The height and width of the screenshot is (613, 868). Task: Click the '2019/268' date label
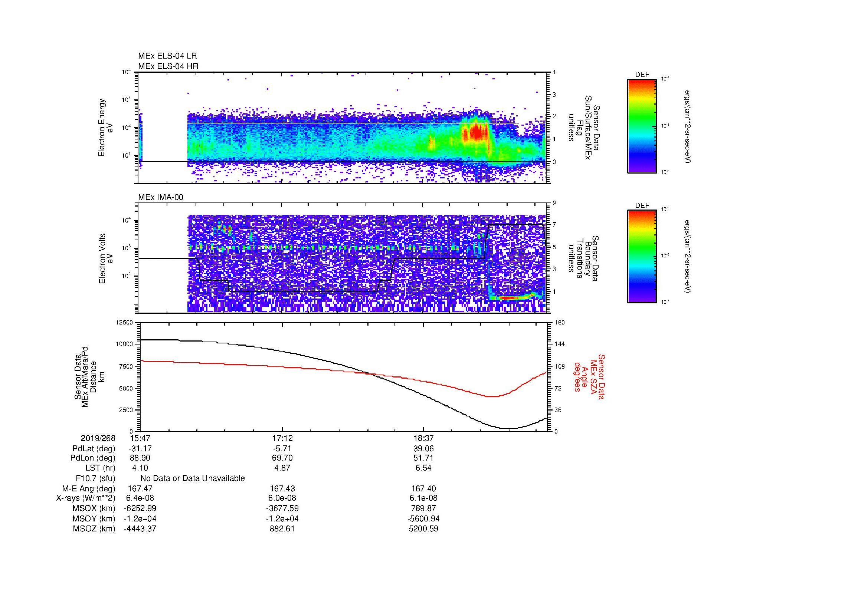98,438
